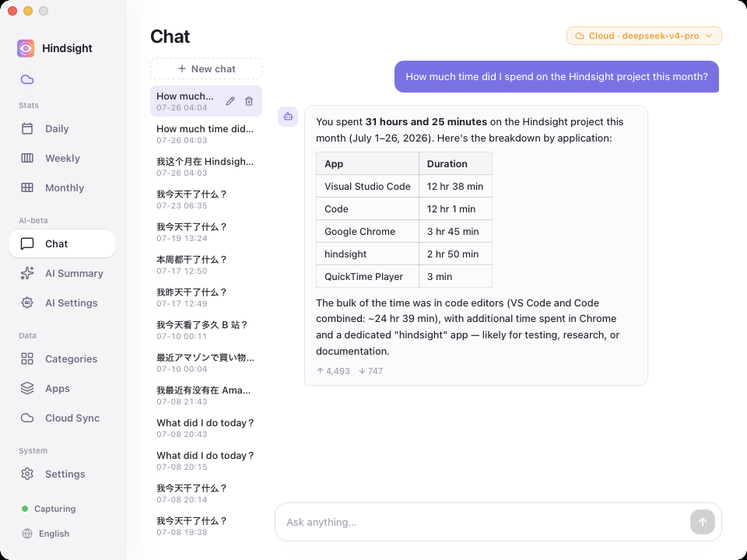Open chat '我今天干了什么？' dated 07-23 06:35

tap(205, 199)
